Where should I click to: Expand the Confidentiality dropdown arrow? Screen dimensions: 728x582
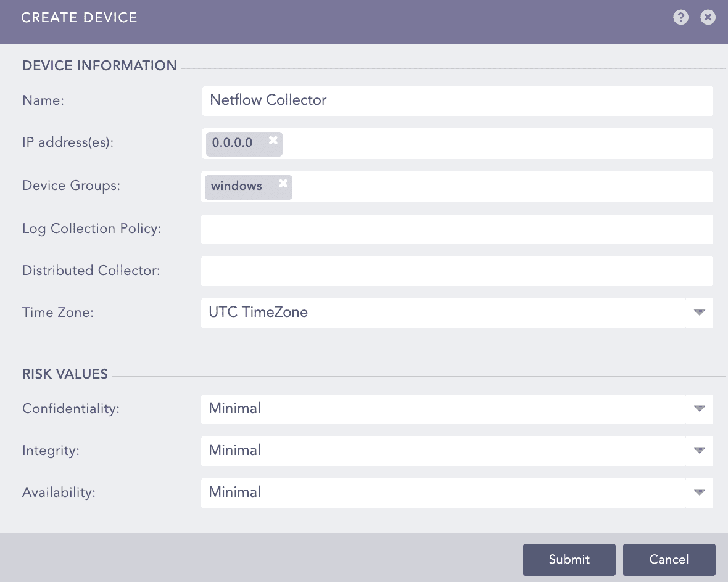[699, 409]
